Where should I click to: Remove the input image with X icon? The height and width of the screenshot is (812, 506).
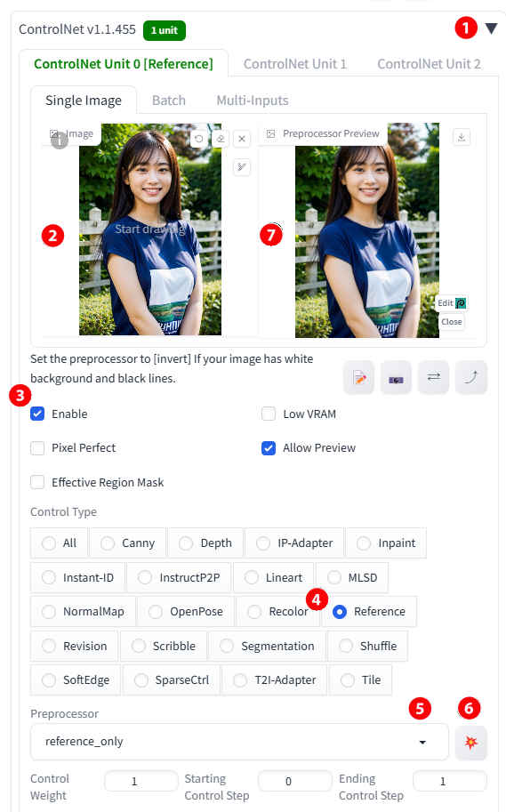click(x=242, y=139)
